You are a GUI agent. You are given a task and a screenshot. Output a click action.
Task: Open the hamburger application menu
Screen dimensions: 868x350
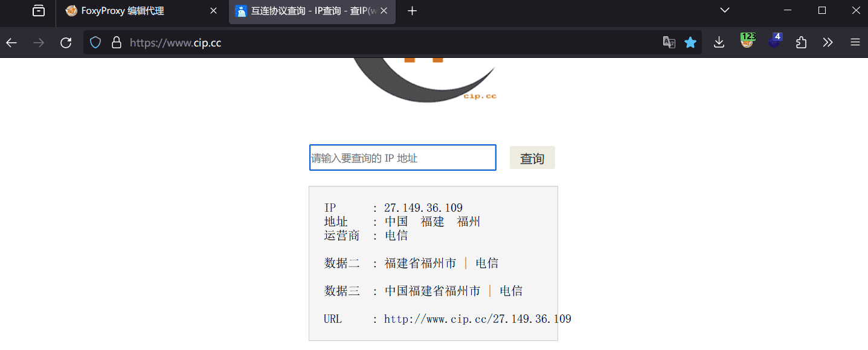(x=855, y=42)
